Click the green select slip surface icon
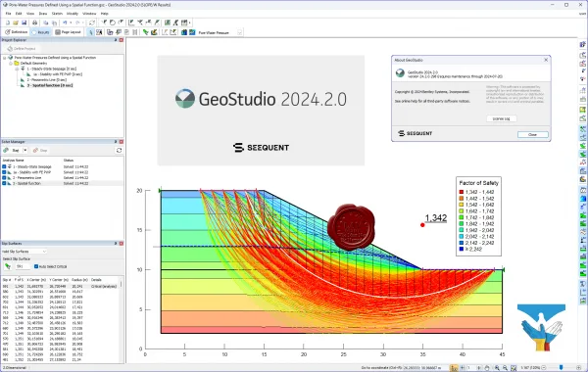This screenshot has width=588, height=372. tap(8, 266)
